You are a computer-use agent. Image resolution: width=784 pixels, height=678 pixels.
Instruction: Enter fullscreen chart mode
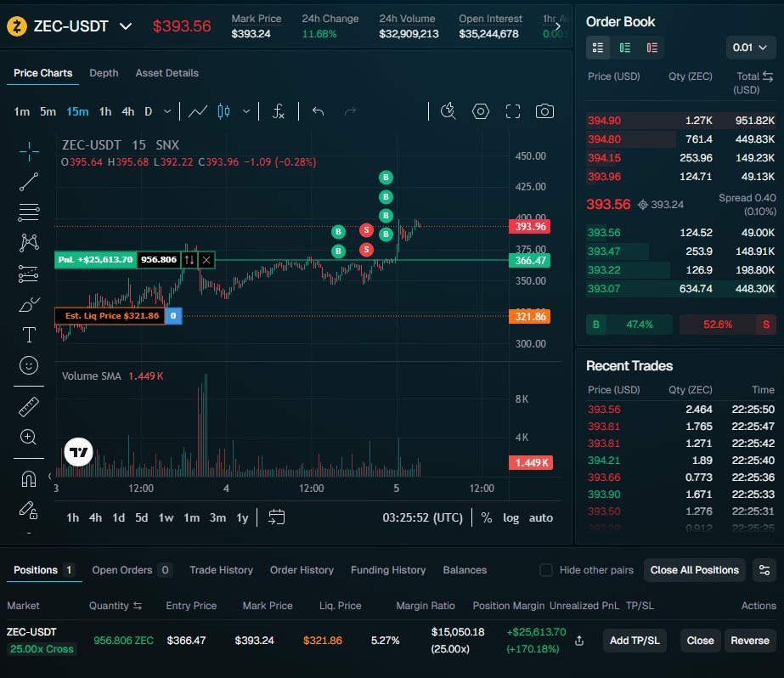click(x=513, y=111)
